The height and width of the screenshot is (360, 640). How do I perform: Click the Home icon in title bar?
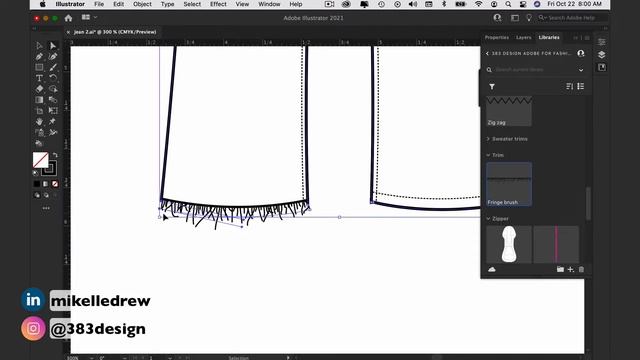coord(68,18)
